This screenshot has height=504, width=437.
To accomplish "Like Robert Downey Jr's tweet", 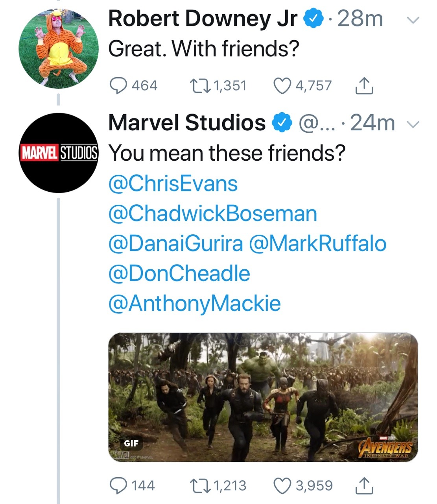I will coord(282,86).
